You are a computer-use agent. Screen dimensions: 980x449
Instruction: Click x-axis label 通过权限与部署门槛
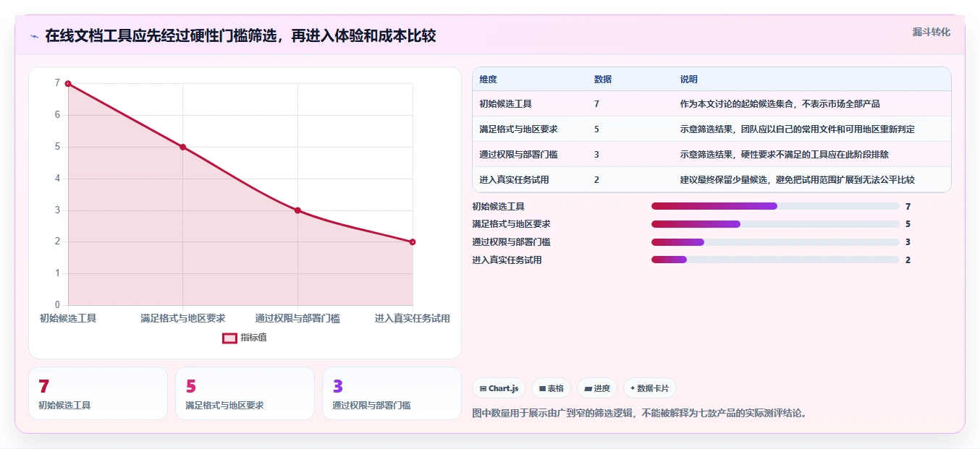point(297,318)
